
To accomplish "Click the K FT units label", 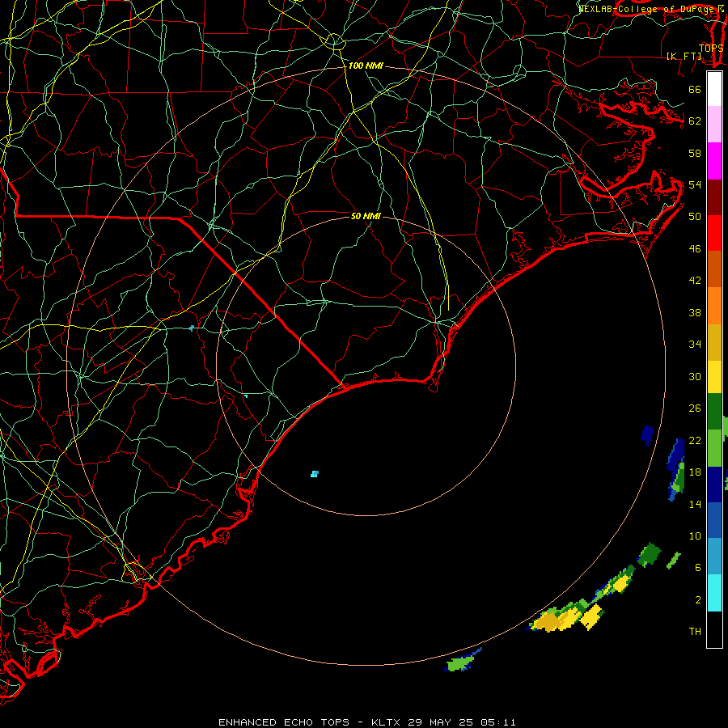I will [x=684, y=56].
